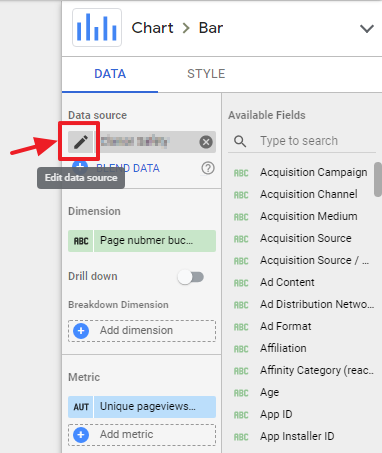Viewport: 382px width, 453px height.
Task: Click the Page nubmer buc... dimension chip
Action: click(x=142, y=241)
